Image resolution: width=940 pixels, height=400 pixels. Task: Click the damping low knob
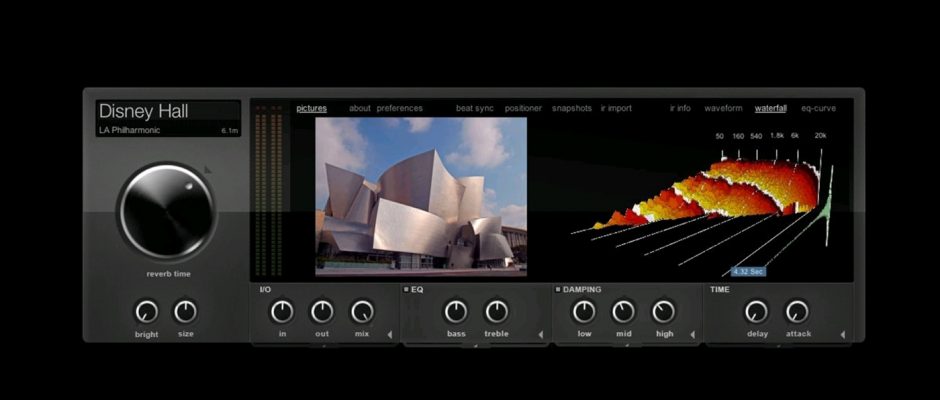coord(584,312)
